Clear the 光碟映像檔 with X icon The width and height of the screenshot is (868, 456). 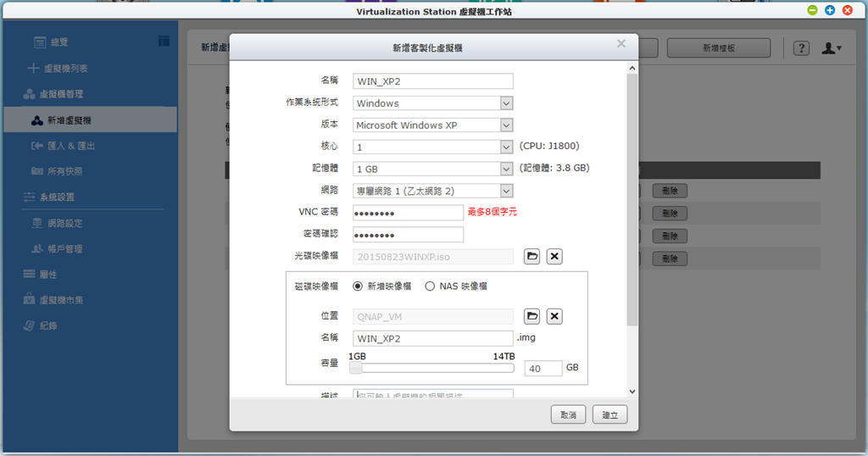554,256
